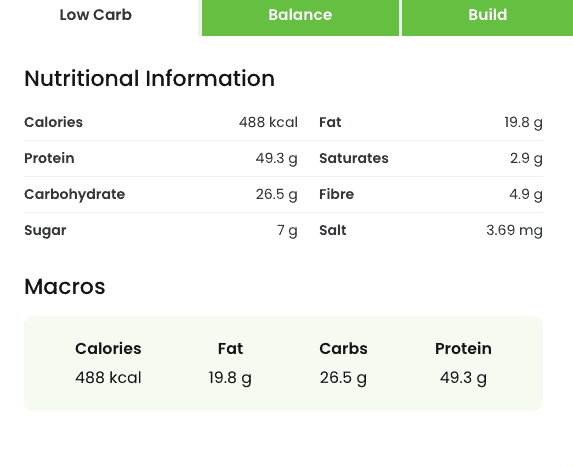Click the 488 kcal value in the nutrition table
573x466 pixels.
point(268,122)
